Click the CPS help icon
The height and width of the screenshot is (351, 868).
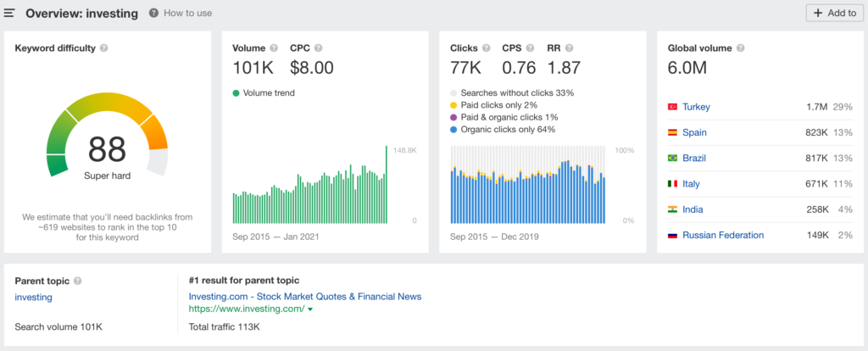click(x=530, y=48)
